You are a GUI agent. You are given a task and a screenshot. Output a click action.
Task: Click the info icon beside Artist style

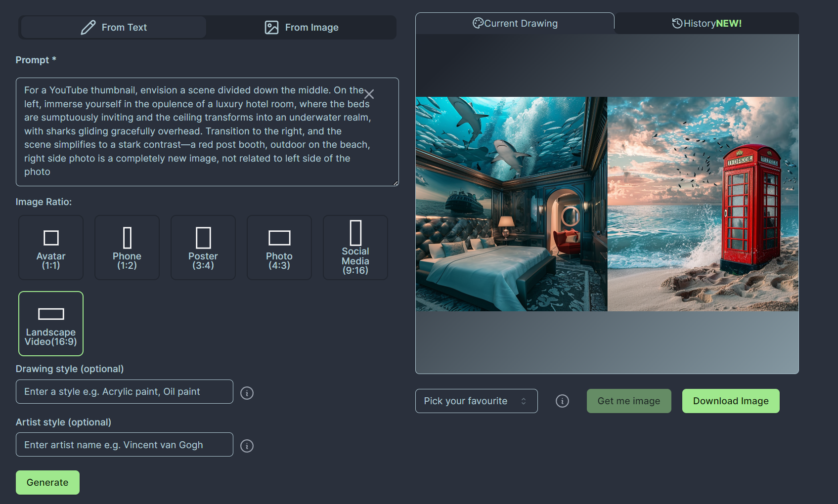(247, 446)
